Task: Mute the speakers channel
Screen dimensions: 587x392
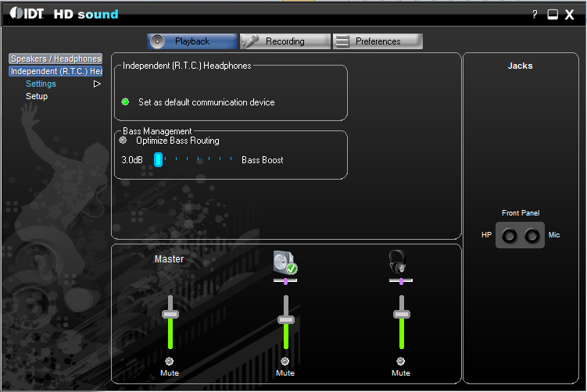Action: coord(285,362)
